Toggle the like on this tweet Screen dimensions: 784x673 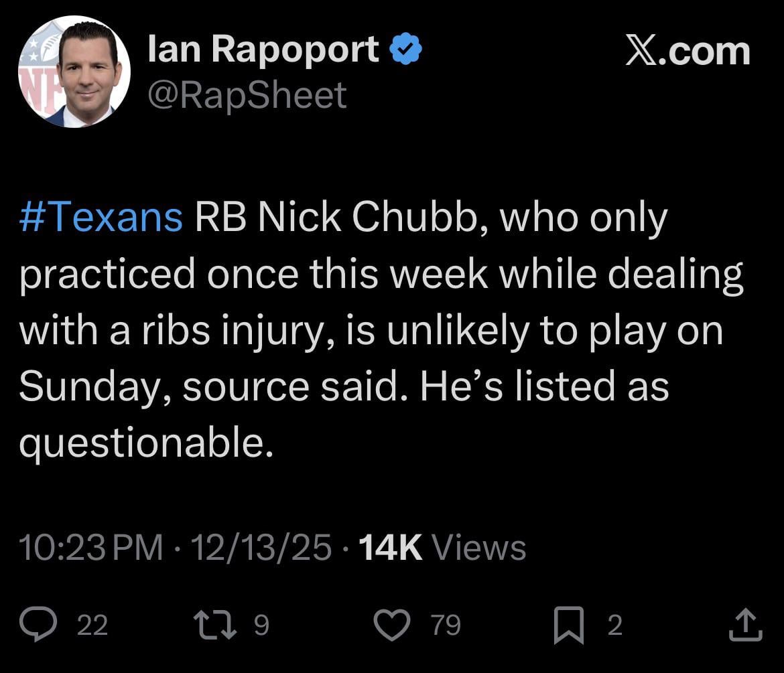(393, 624)
